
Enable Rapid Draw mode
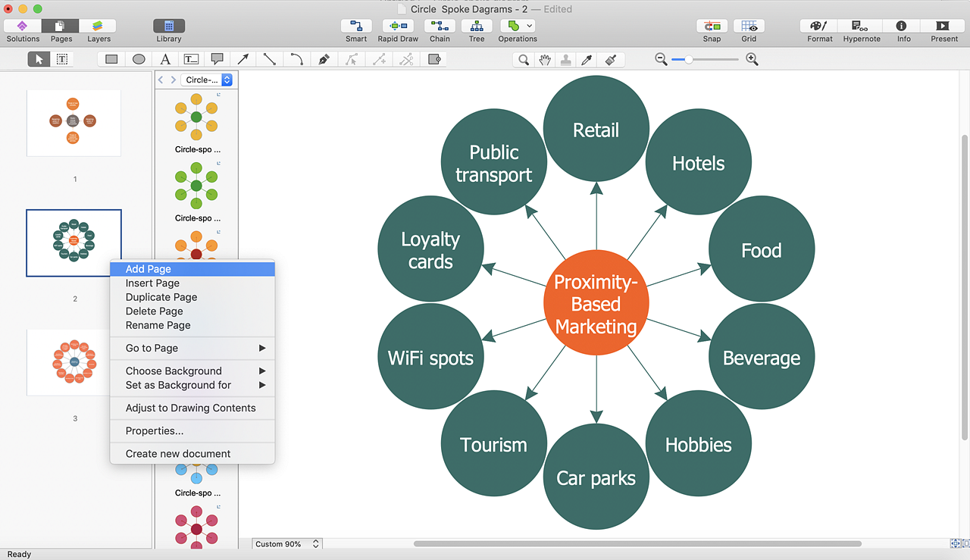(x=398, y=30)
